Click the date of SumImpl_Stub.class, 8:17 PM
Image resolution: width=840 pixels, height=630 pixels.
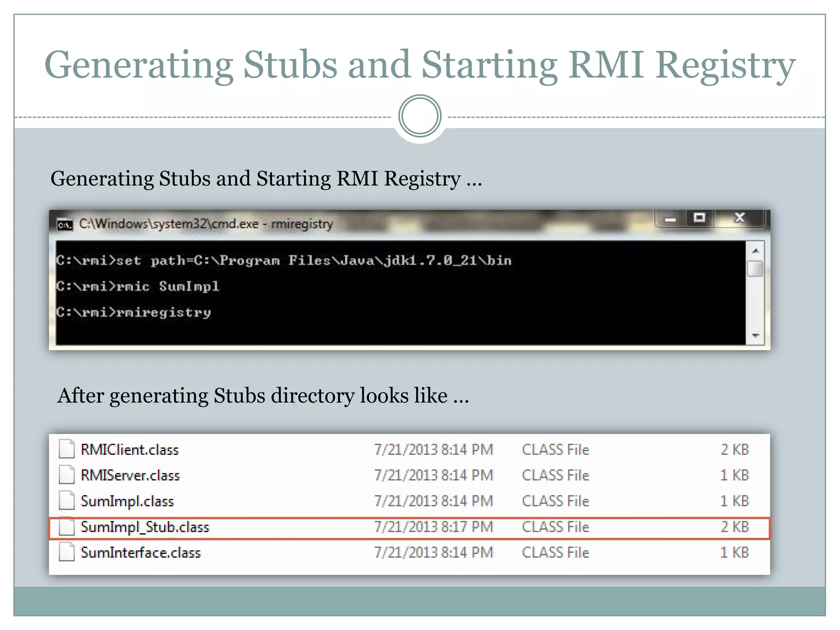tap(434, 527)
